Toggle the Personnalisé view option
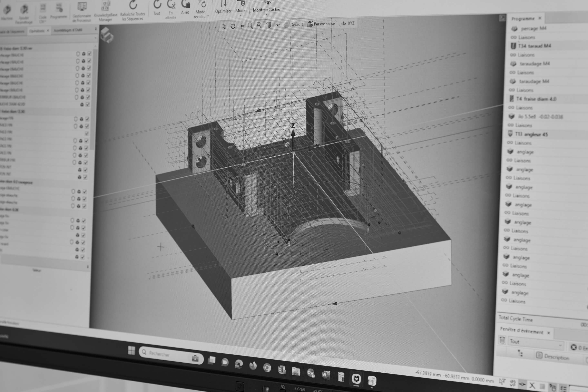 tap(321, 24)
